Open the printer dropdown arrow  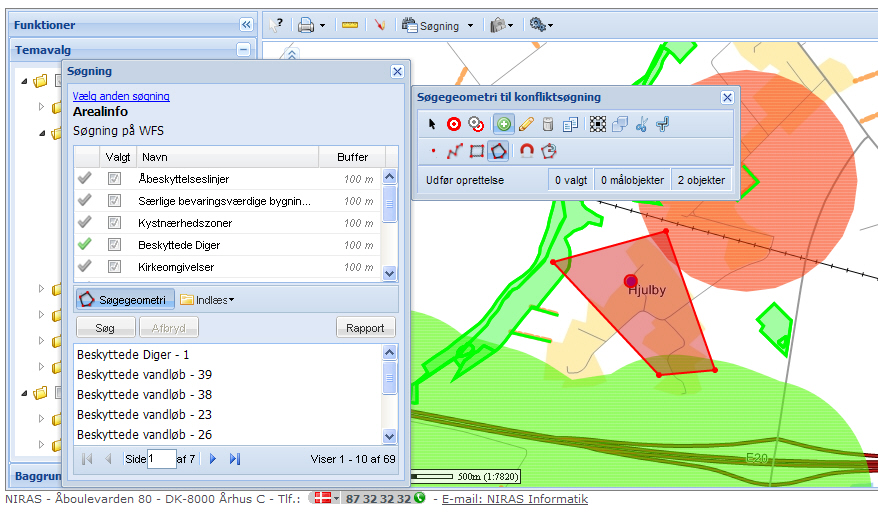323,26
